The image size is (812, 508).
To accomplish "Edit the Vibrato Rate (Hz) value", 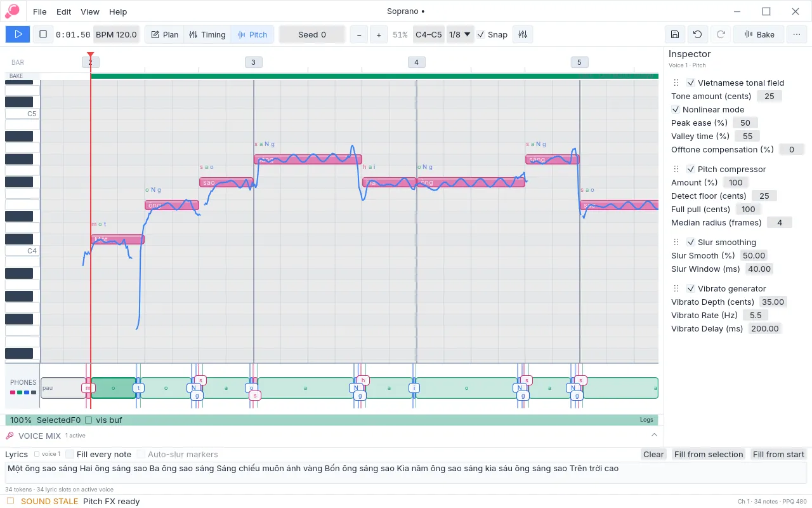I will [x=756, y=315].
